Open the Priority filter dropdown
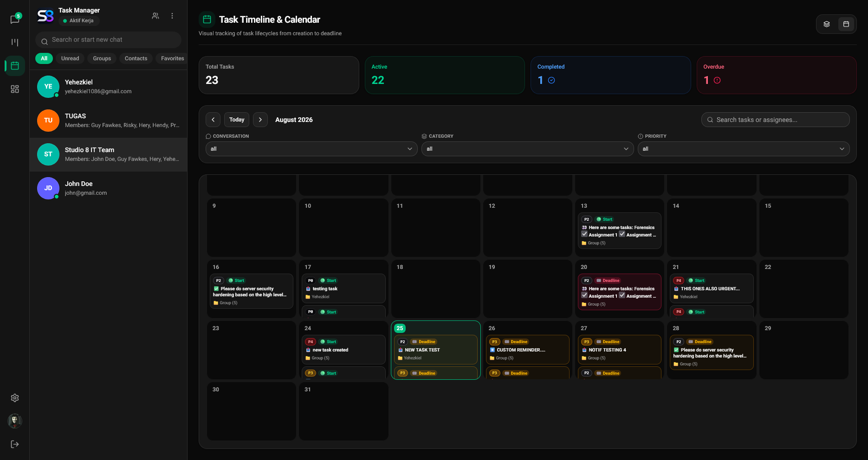This screenshot has height=460, width=868. click(x=744, y=149)
